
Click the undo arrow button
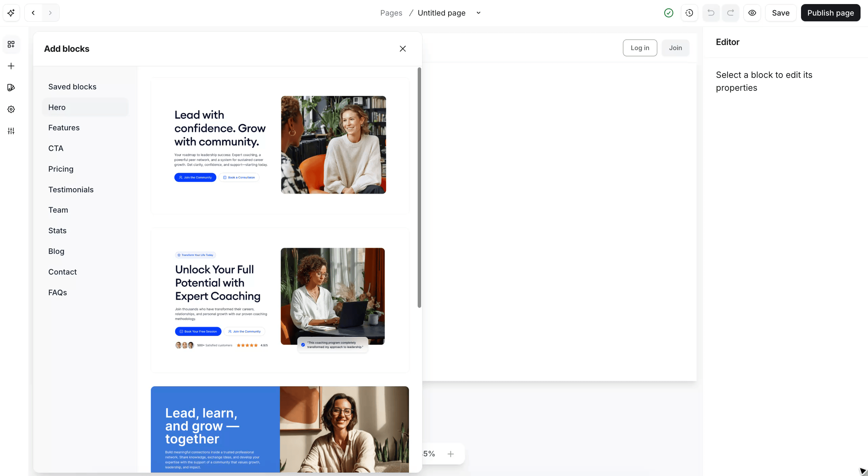tap(711, 13)
